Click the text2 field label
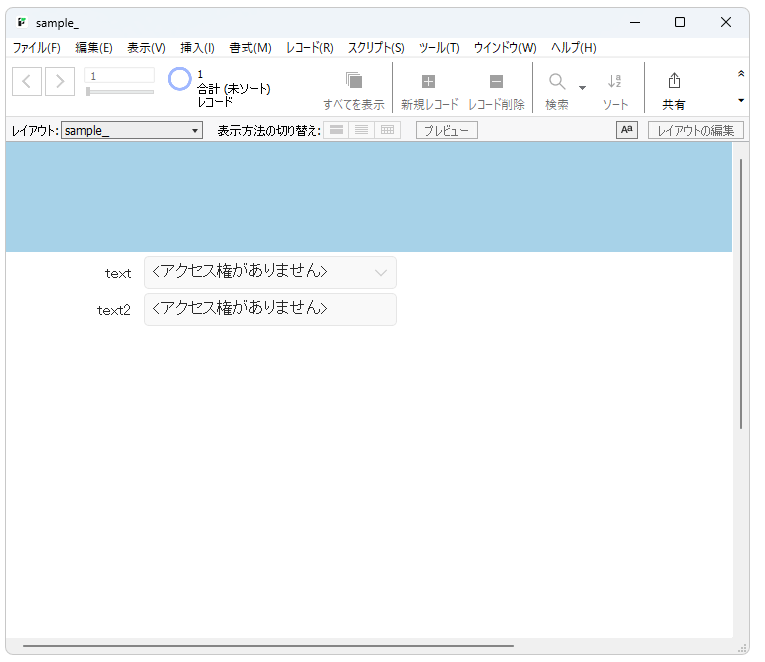Screen dimensions: 765x662 click(114, 310)
